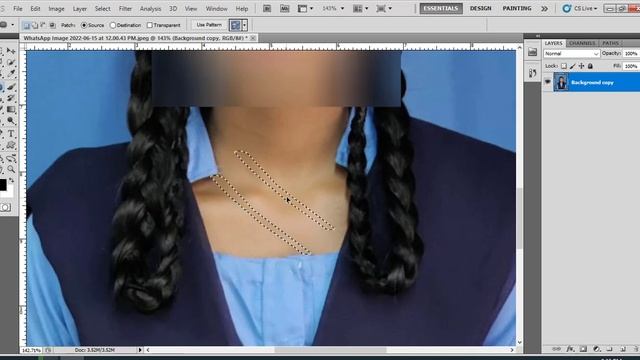Click the pattern preview swatch
The height and width of the screenshot is (360, 640).
(x=236, y=25)
